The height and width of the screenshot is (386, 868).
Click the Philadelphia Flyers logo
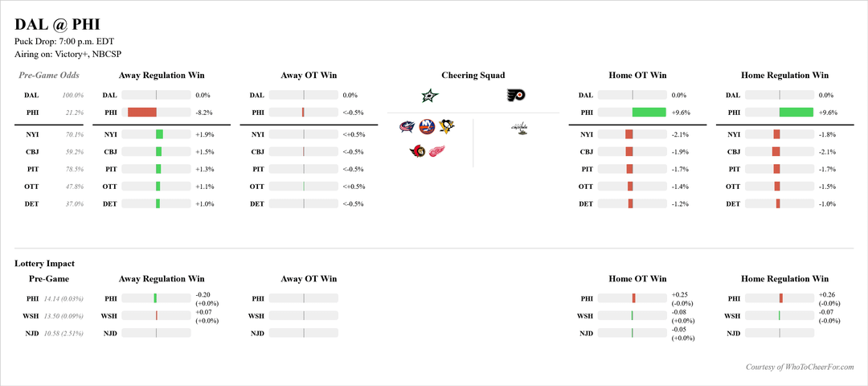[516, 96]
